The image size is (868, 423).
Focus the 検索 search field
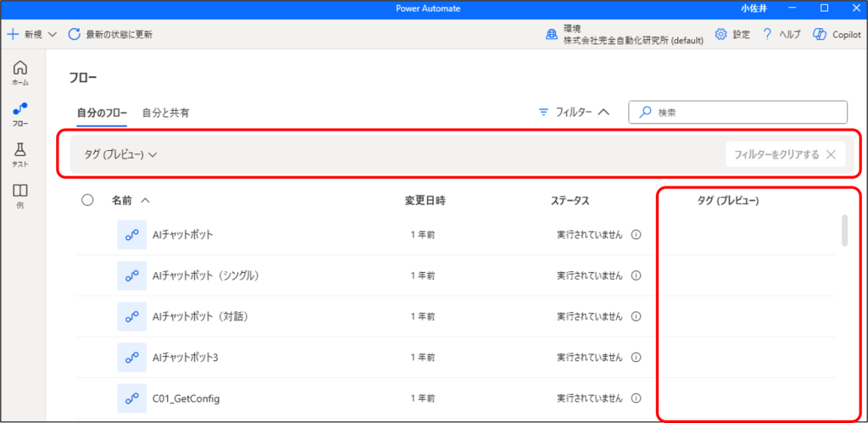738,112
